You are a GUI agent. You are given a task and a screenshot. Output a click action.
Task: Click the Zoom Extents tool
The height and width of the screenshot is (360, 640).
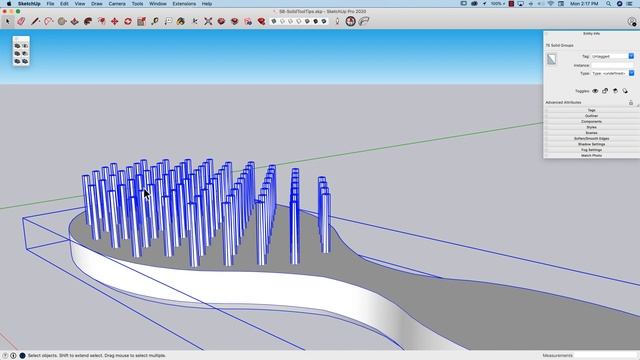(208, 21)
